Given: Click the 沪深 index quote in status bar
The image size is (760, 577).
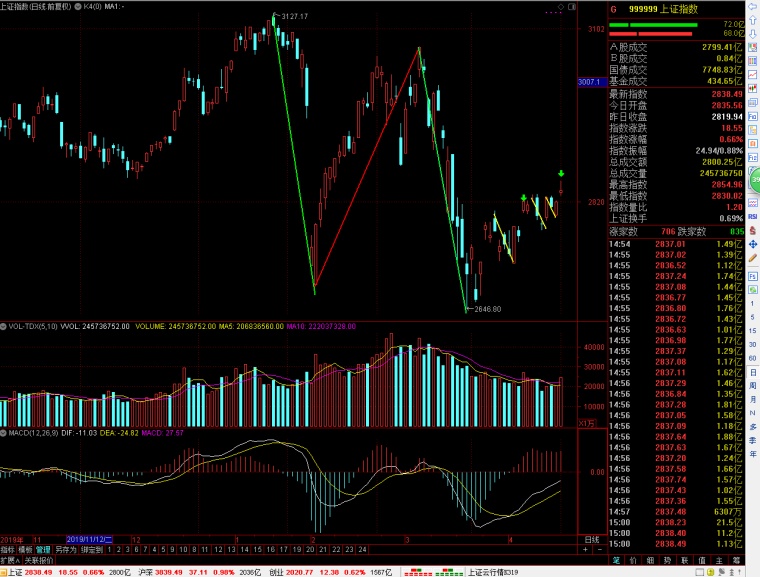Looking at the screenshot, I should 200,573.
